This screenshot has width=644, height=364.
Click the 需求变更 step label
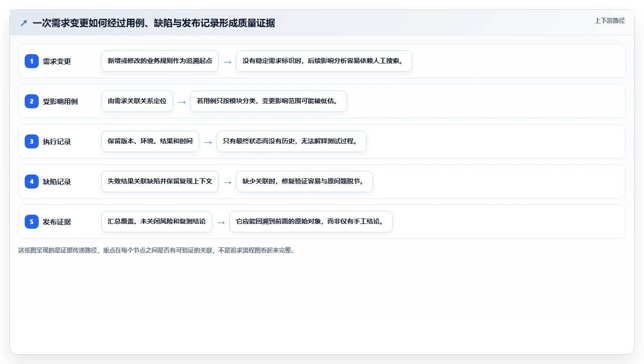57,61
